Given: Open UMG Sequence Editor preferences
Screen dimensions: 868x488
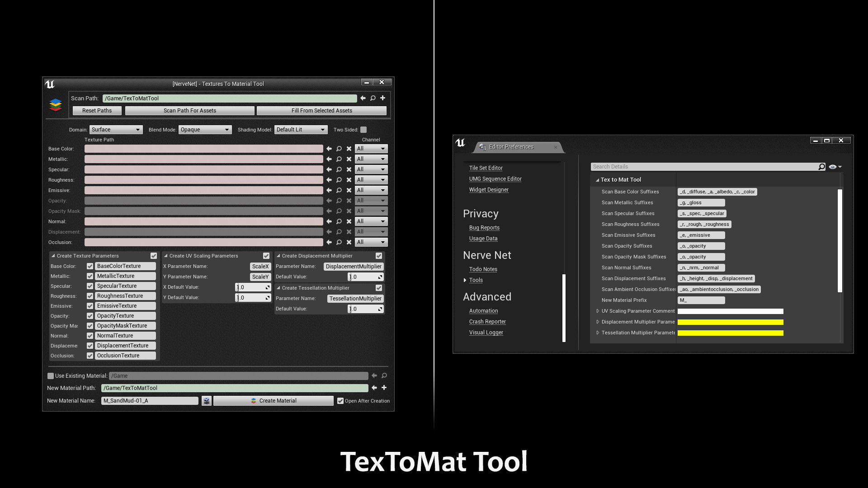Looking at the screenshot, I should pyautogui.click(x=495, y=179).
